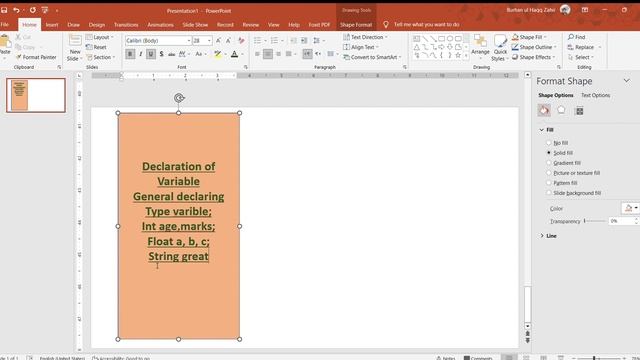This screenshot has height=360, width=640.
Task: Select Picture or texture fill
Action: [573, 173]
